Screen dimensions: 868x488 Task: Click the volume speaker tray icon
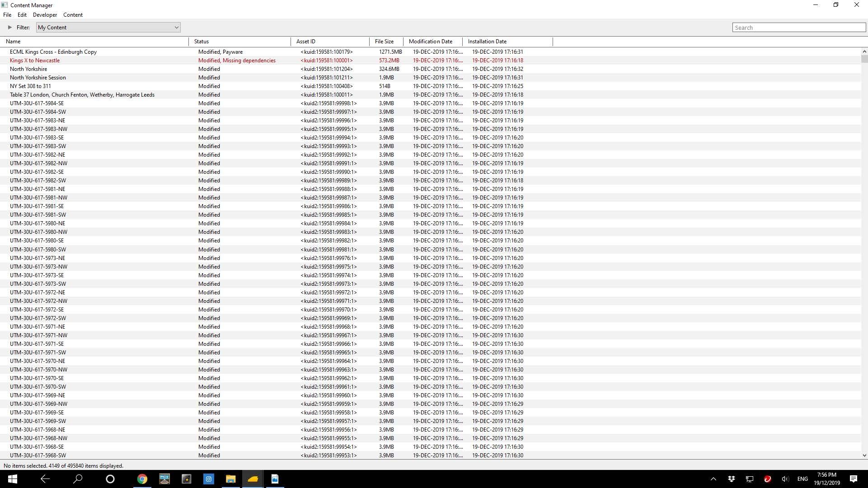[785, 479]
